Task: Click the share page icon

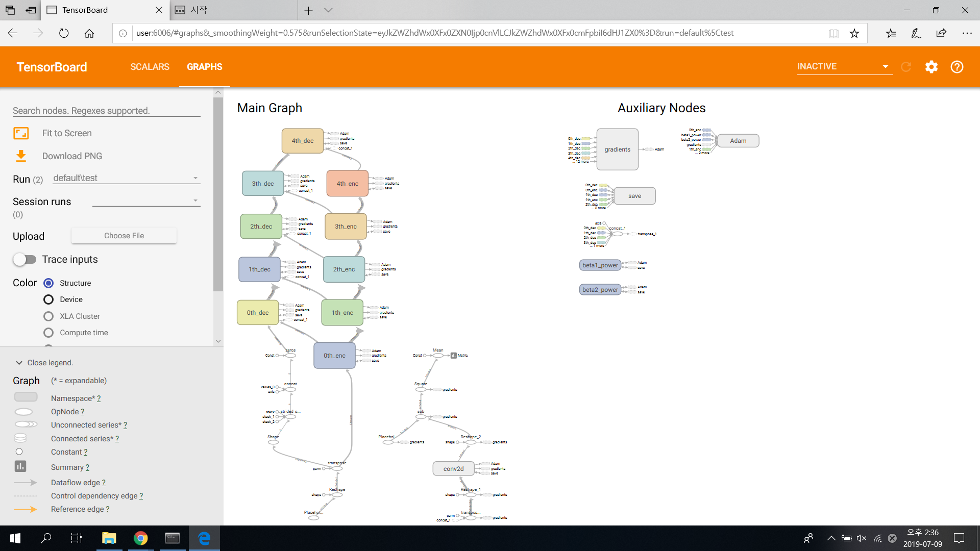Action: [942, 33]
